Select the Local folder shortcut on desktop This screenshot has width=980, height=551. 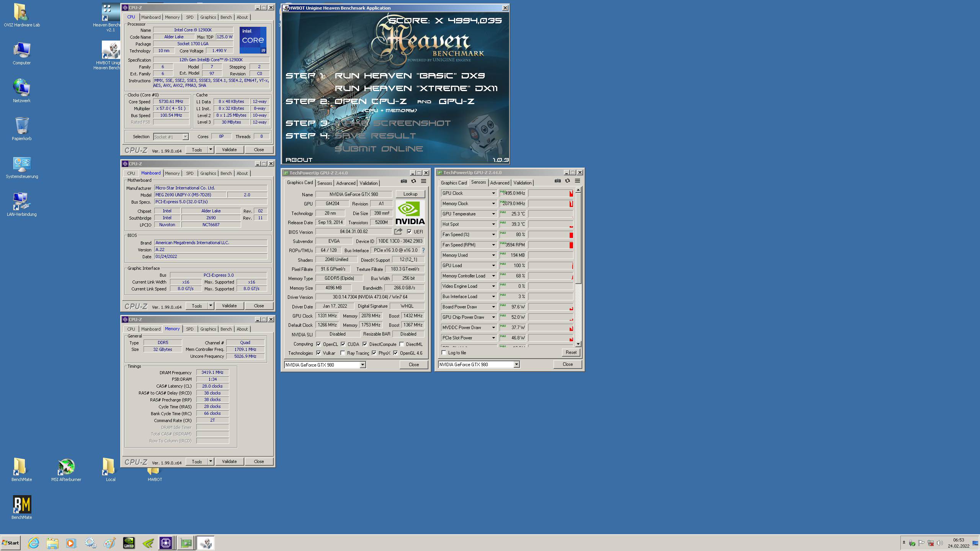(110, 470)
